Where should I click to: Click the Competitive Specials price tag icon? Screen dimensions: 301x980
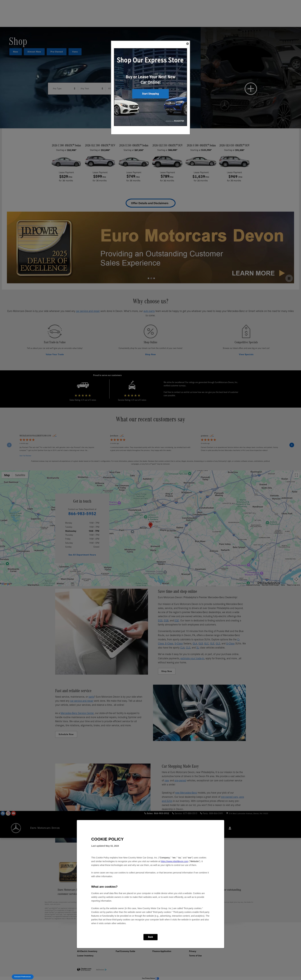coord(246,331)
